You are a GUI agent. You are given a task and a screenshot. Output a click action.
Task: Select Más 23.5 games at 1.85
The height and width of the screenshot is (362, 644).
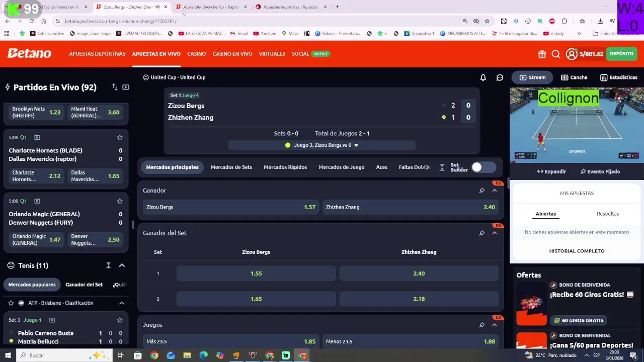point(231,341)
